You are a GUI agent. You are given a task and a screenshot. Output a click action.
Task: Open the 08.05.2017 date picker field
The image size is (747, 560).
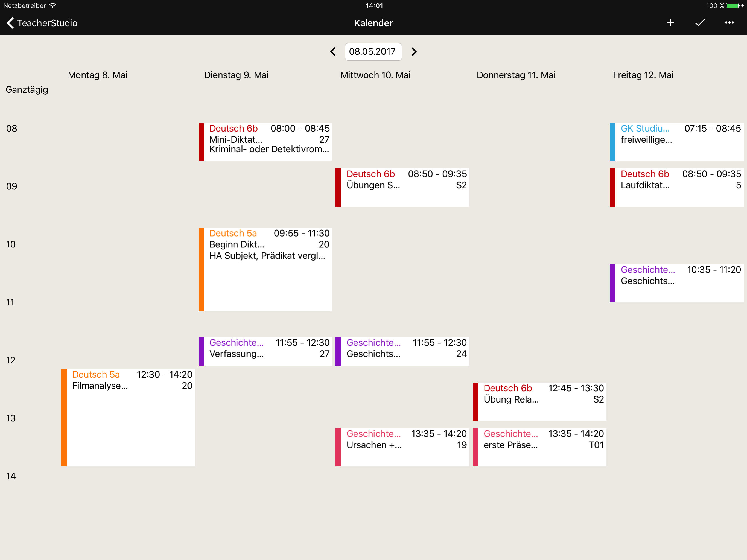(373, 52)
